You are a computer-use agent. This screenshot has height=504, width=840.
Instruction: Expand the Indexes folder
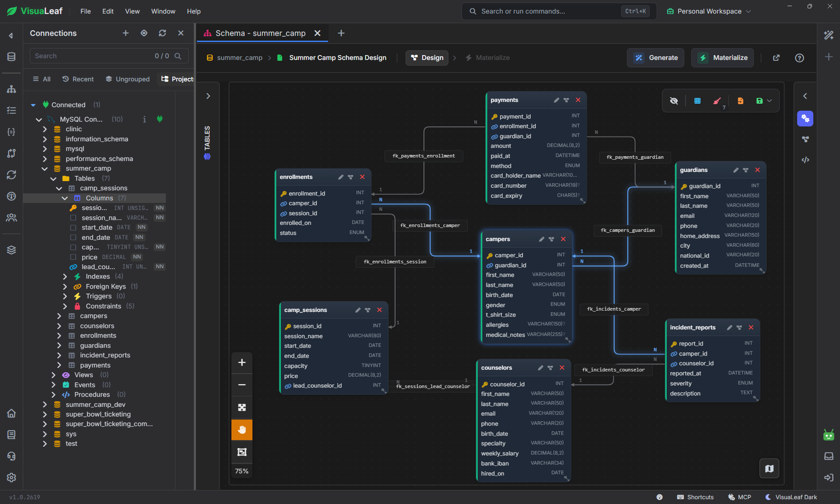point(65,276)
